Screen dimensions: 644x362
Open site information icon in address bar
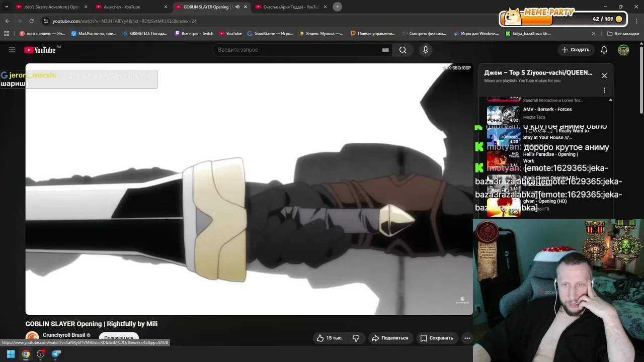[x=46, y=21]
